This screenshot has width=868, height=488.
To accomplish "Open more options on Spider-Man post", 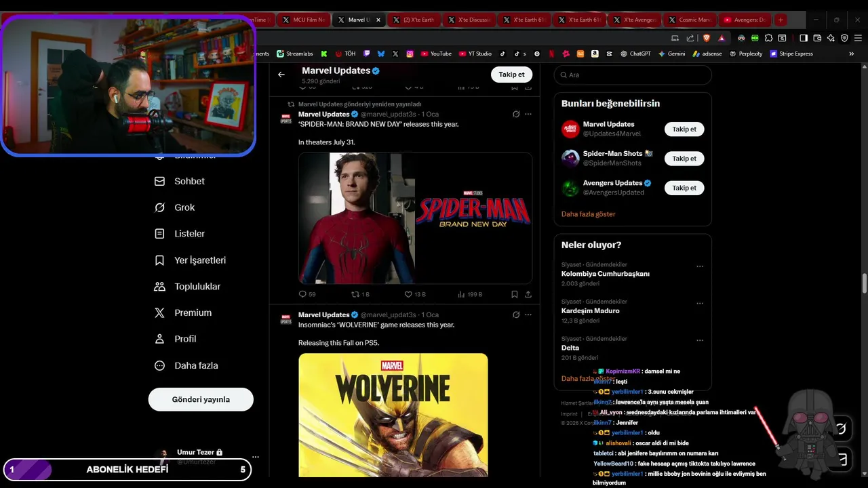I will click(528, 115).
